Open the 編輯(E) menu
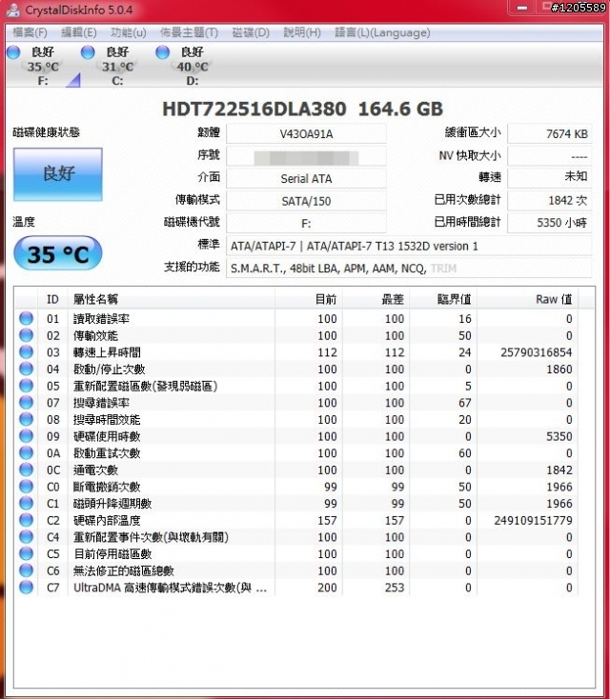610x700 pixels. pyautogui.click(x=79, y=32)
